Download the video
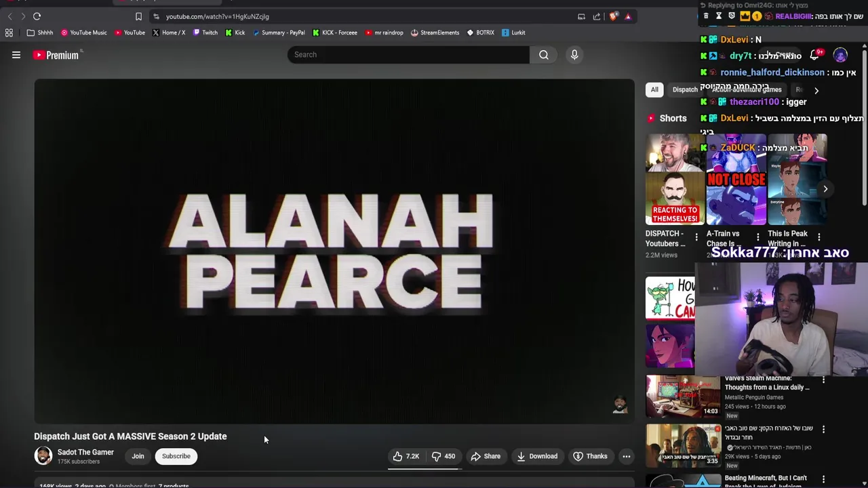The image size is (868, 488). pyautogui.click(x=537, y=456)
